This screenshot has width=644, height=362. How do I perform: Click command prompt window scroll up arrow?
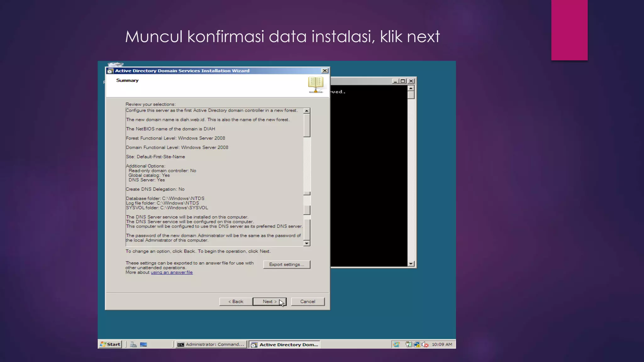[411, 88]
